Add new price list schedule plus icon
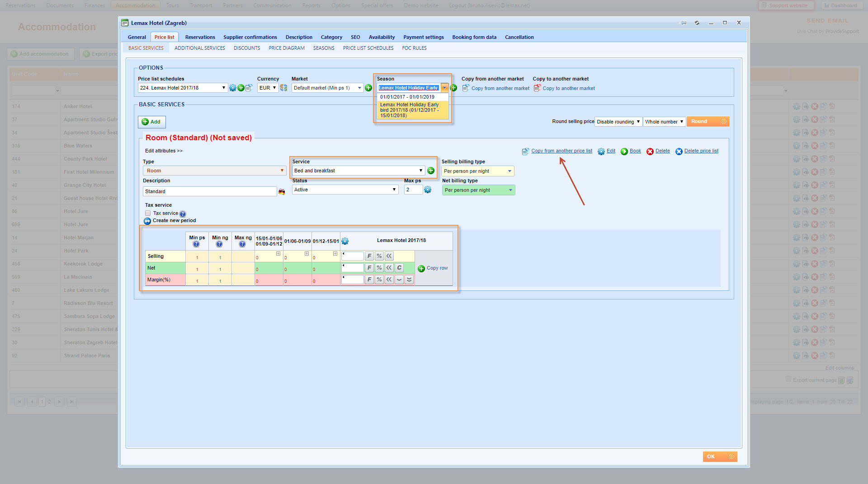The image size is (868, 484). [x=241, y=88]
